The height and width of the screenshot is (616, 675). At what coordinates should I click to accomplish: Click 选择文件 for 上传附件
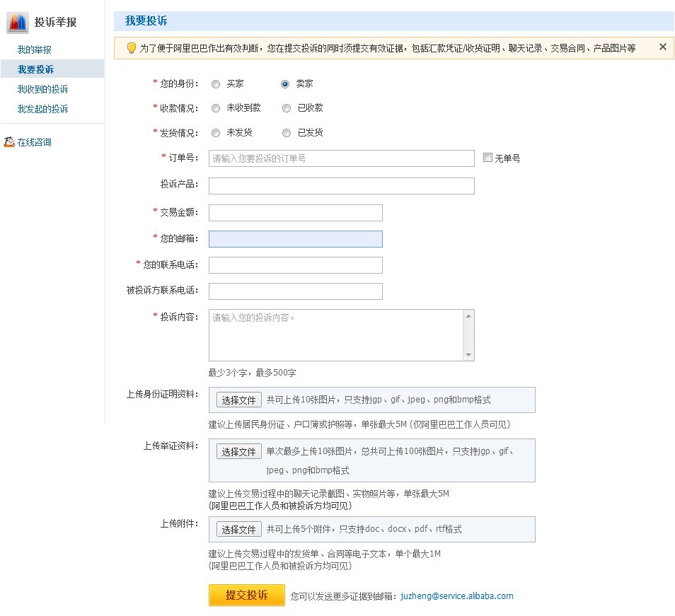click(238, 530)
